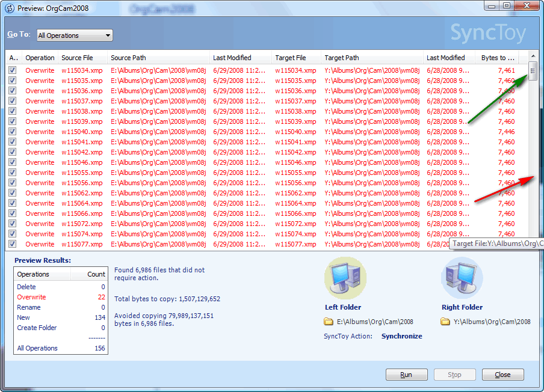This screenshot has height=392, width=544.
Task: Click the SyncToy app icon in title bar
Action: pyautogui.click(x=10, y=8)
